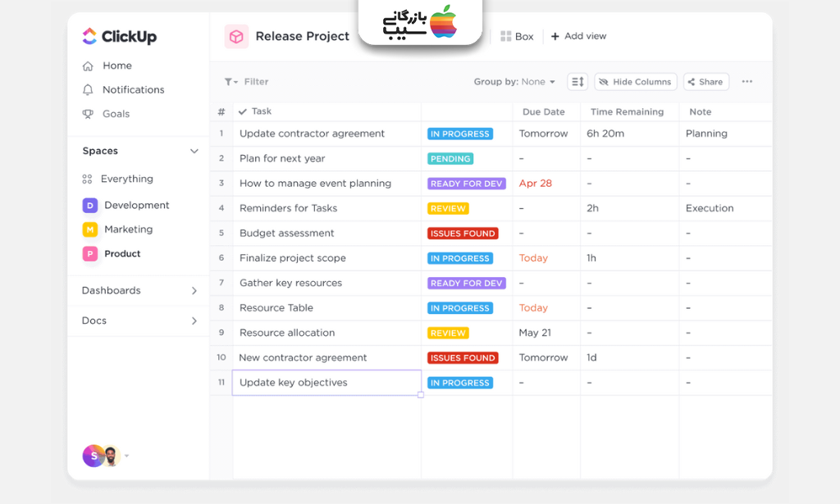This screenshot has height=504, width=840.
Task: Expand the Docs section
Action: pos(194,321)
